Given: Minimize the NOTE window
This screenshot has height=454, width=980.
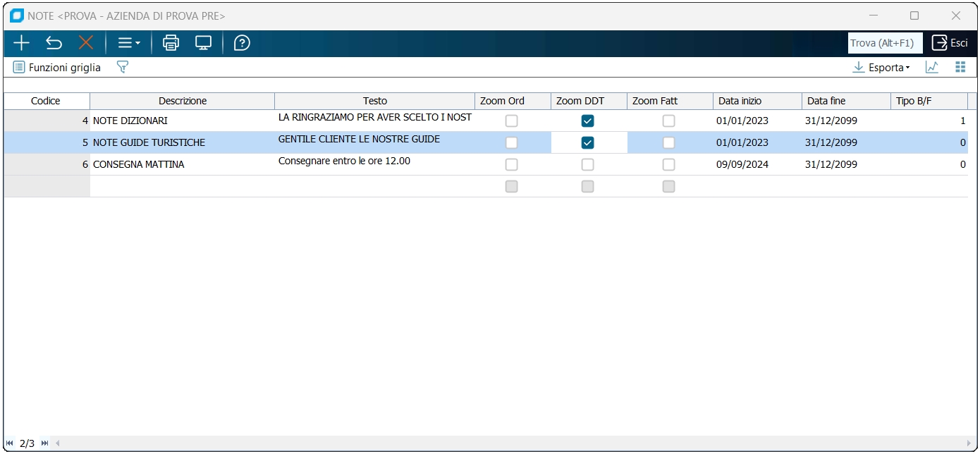Looking at the screenshot, I should (x=873, y=16).
